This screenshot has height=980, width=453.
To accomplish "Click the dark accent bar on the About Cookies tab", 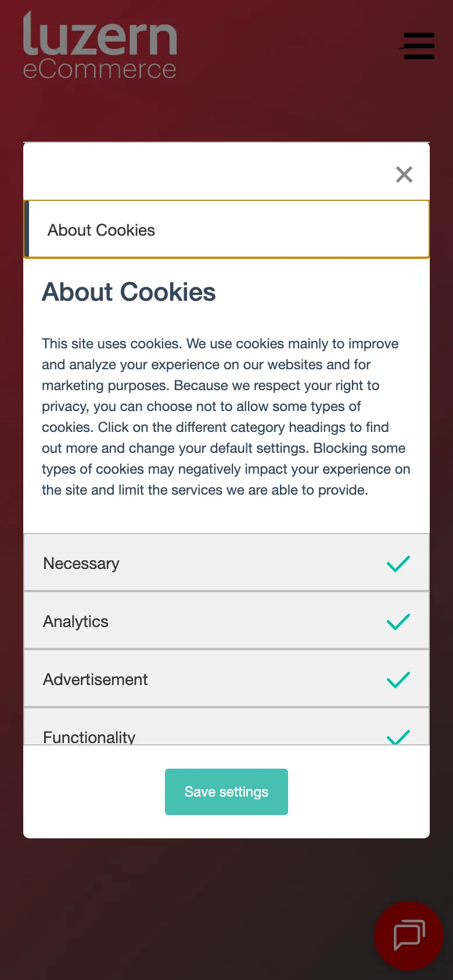I will point(27,229).
